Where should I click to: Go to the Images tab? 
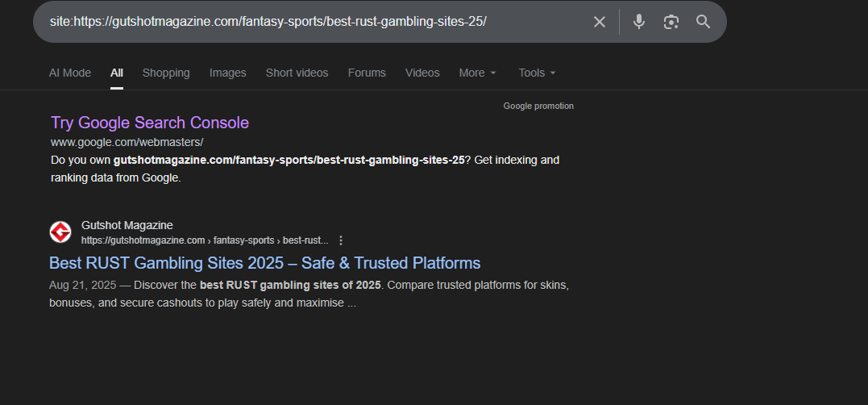tap(227, 73)
